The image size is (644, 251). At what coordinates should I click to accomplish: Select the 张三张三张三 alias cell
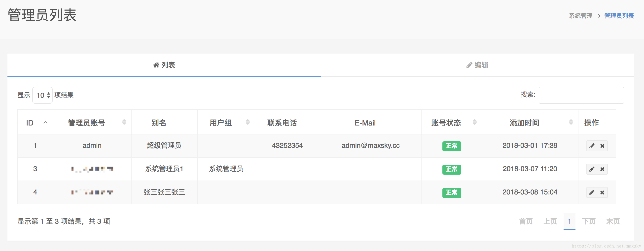click(164, 192)
